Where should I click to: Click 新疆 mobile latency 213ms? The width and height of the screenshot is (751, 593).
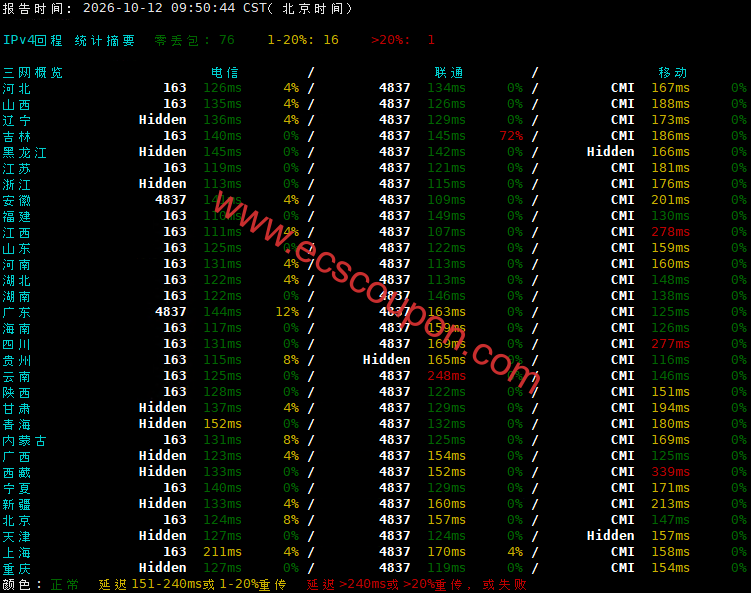click(x=670, y=504)
